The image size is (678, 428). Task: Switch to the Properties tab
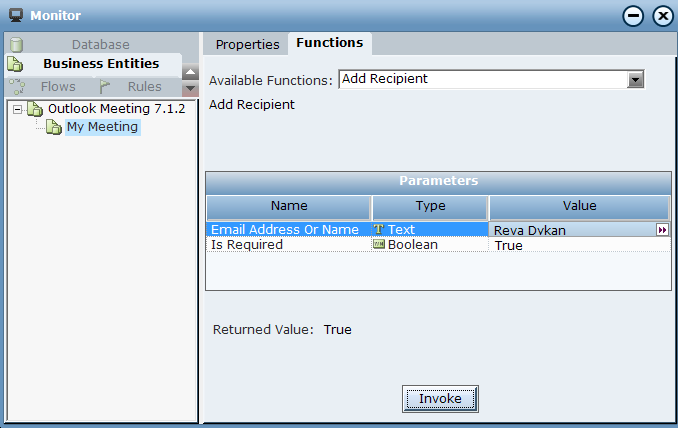pos(247,44)
